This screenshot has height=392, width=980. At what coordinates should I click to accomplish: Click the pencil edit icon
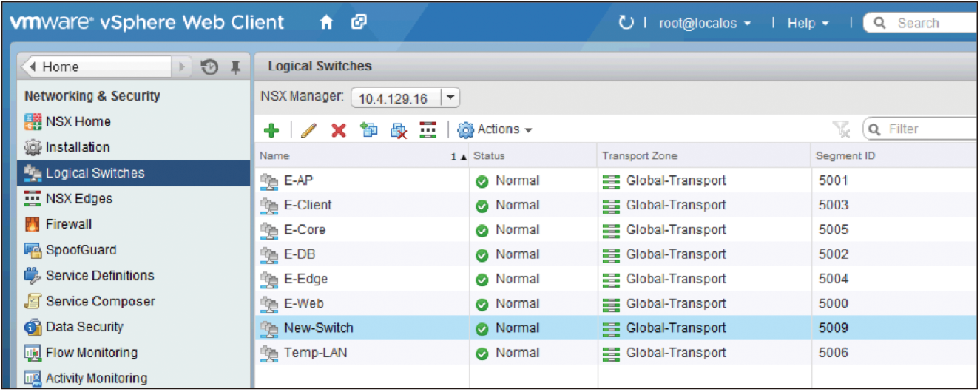click(x=309, y=130)
